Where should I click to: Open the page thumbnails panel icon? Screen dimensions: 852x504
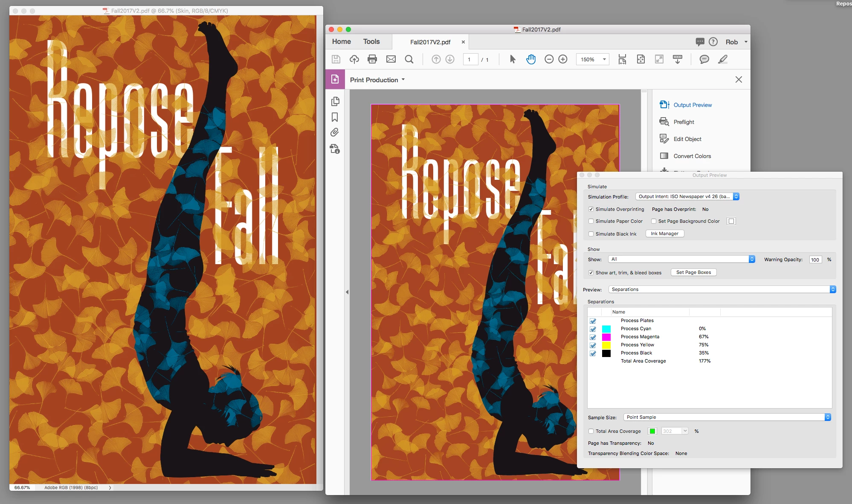(335, 101)
